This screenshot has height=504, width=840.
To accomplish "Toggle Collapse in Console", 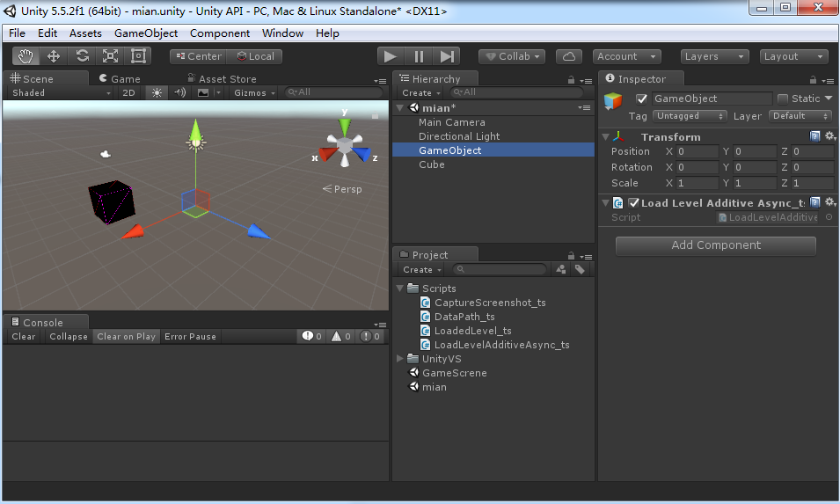I will pos(69,336).
